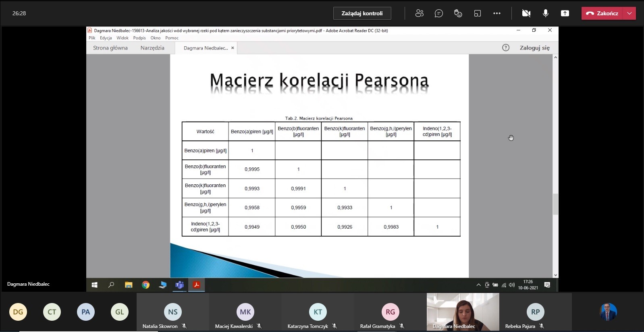
Task: Close the Dagmara Niedbalec document tab
Action: [233, 48]
